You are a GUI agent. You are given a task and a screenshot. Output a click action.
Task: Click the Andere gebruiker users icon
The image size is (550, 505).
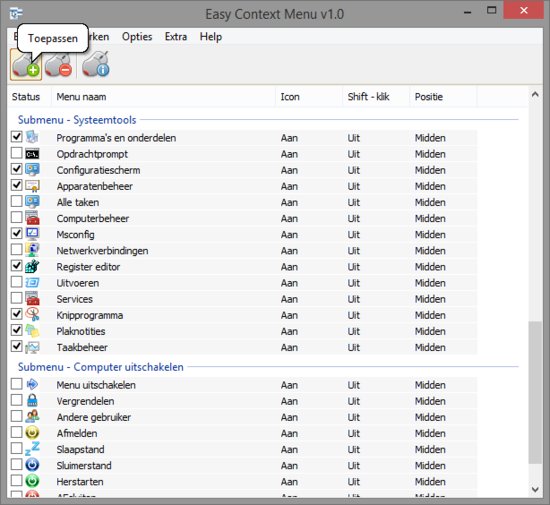[32, 417]
